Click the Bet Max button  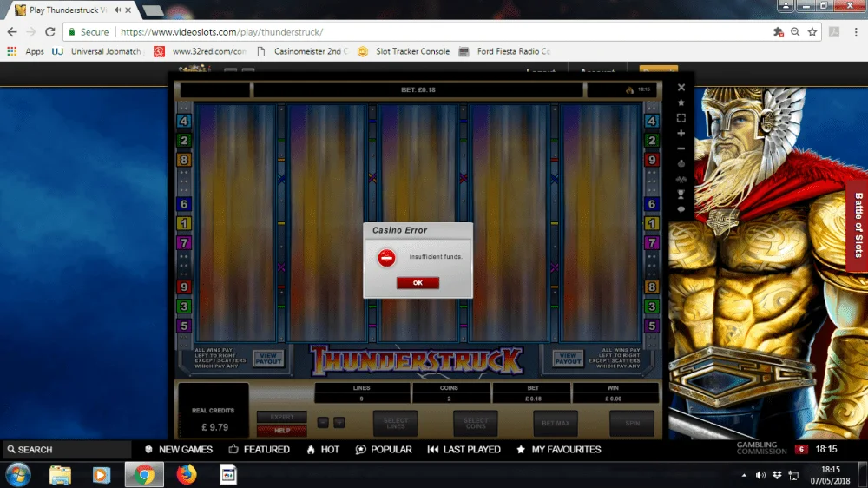[556, 423]
